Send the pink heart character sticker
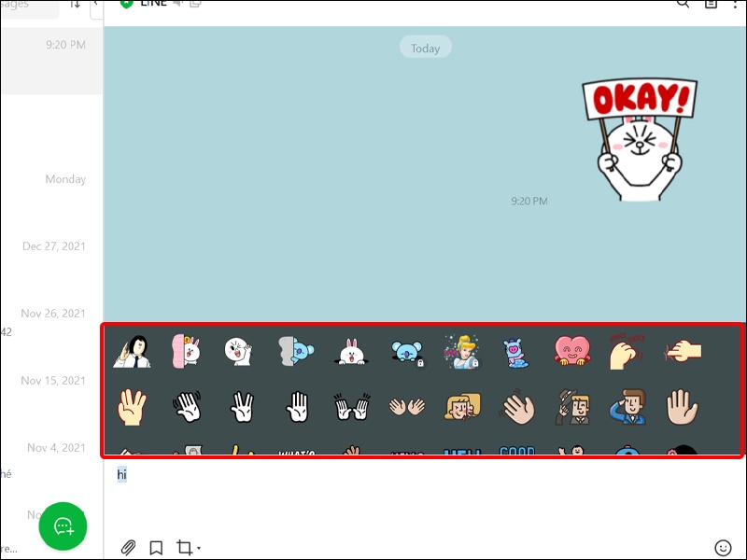The width and height of the screenshot is (747, 560). coord(572,351)
